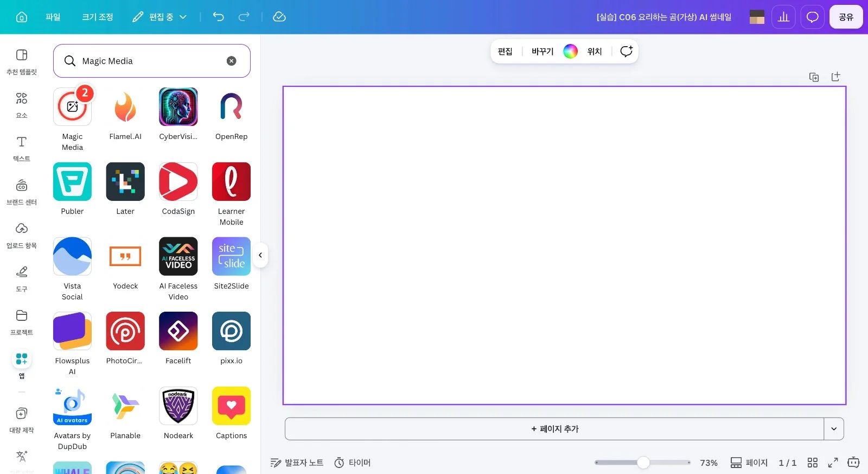The width and height of the screenshot is (868, 474).
Task: Open the Vista Social app
Action: click(x=72, y=256)
